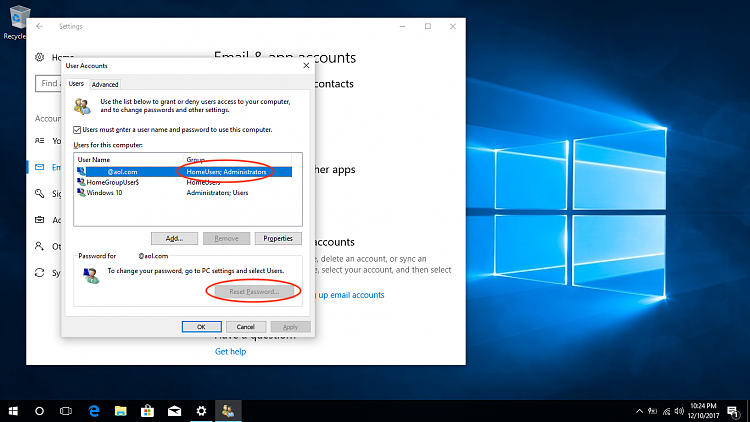Screen dimensions: 750x422
Task: Open Other people icon in Settings sidebar
Action: coord(40,246)
